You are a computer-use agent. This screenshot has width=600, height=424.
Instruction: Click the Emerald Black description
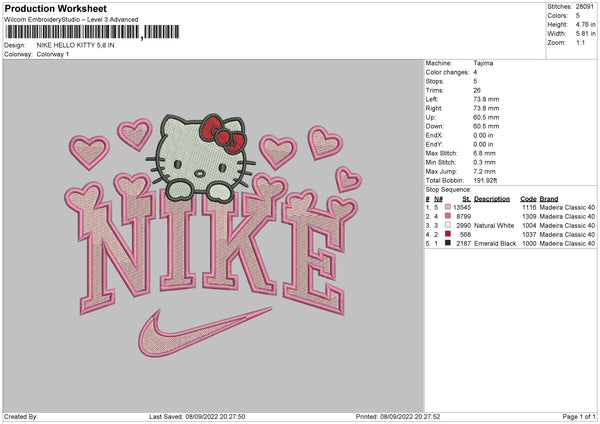[x=495, y=244]
